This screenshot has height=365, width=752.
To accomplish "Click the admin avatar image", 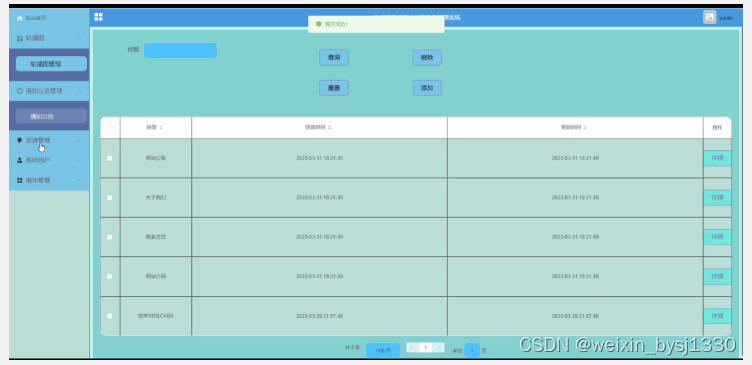I will [x=709, y=17].
